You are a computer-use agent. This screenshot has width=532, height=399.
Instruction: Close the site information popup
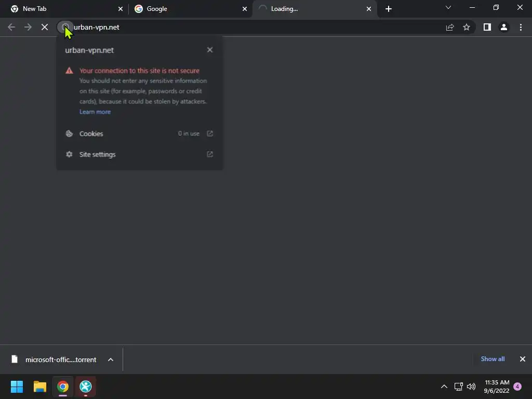pos(210,50)
